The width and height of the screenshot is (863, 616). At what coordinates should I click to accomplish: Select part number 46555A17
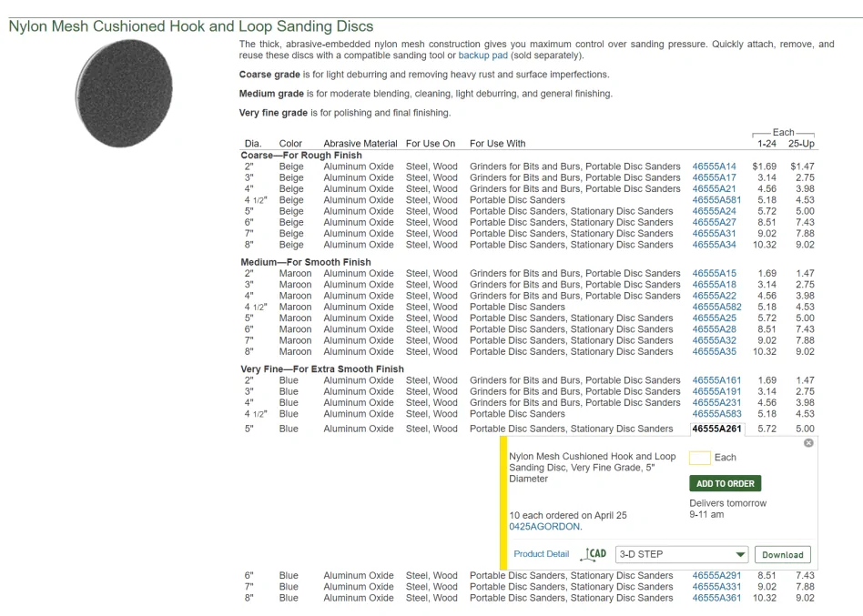coord(714,177)
